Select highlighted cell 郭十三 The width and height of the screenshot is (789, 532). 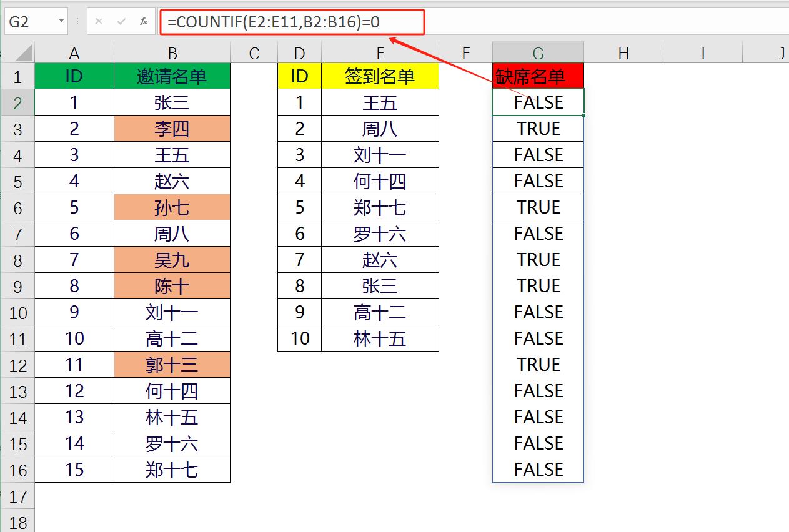tap(172, 365)
